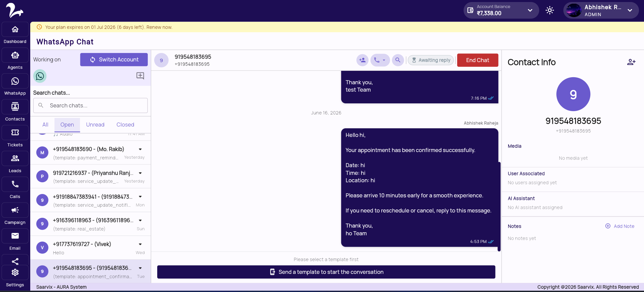This screenshot has height=292, width=644.
Task: Click the contact avatar circle showing 9
Action: [x=573, y=94]
